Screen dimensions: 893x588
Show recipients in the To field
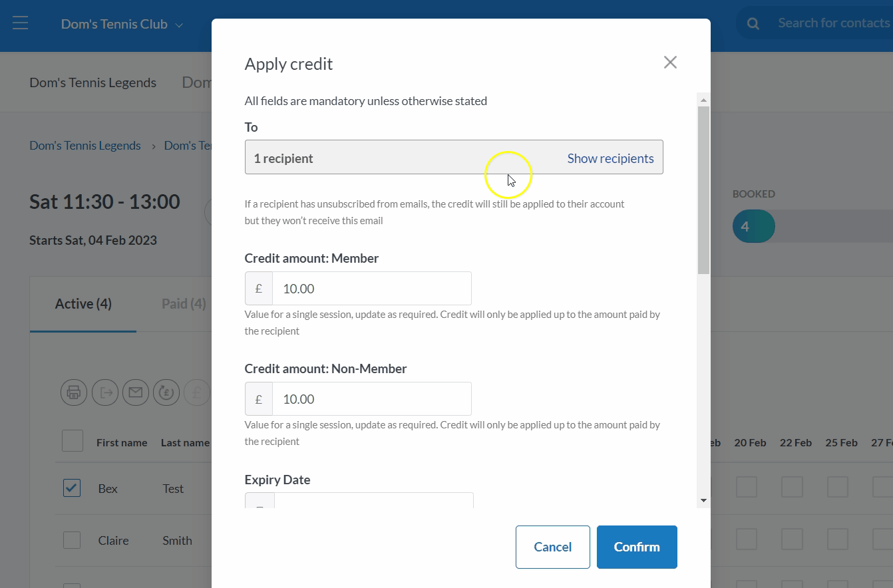click(610, 158)
